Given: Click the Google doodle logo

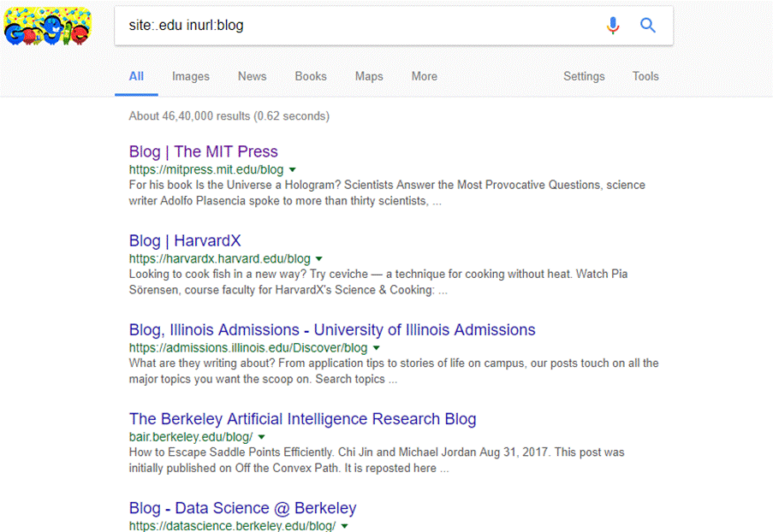Looking at the screenshot, I should pyautogui.click(x=47, y=27).
